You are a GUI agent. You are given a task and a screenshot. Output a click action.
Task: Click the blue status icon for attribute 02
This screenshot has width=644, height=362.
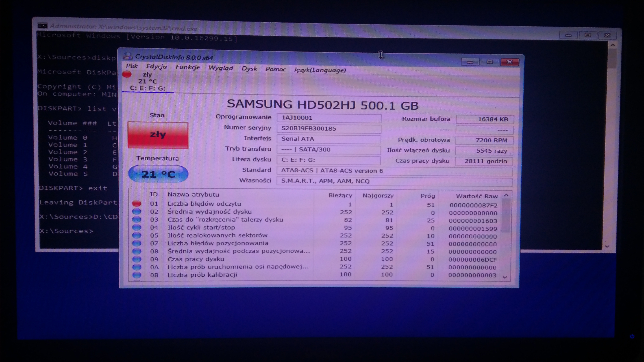coord(137,211)
